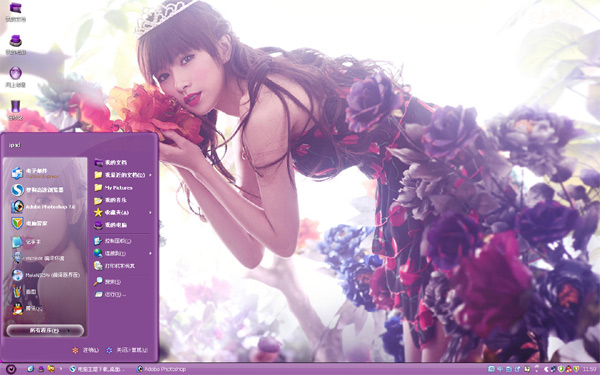
Task: Open My Documents desktop icon at top
Action: (x=15, y=12)
